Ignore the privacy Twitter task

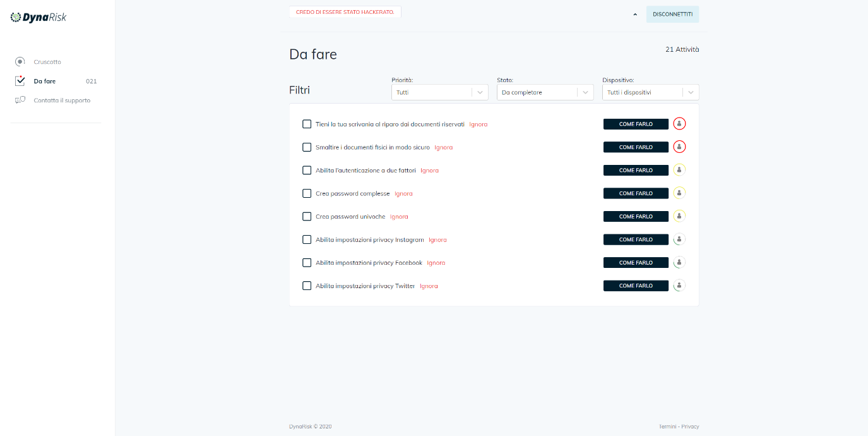pyautogui.click(x=429, y=286)
